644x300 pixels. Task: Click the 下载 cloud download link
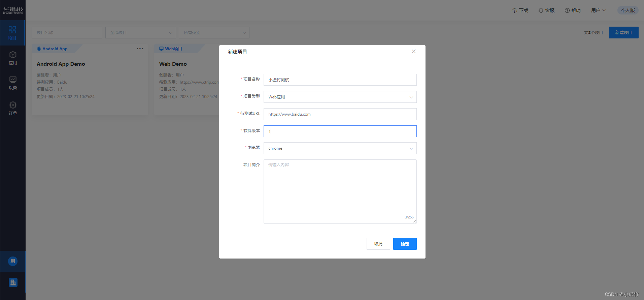(520, 10)
